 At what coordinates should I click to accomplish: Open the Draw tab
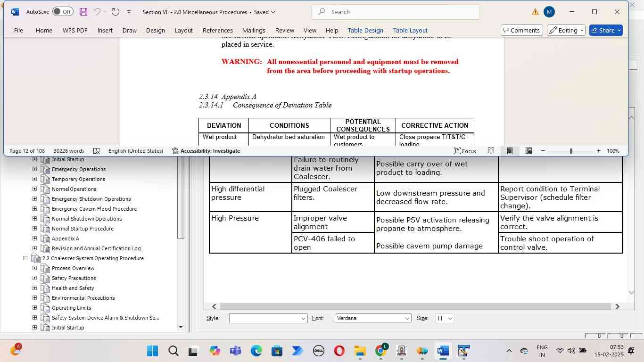pos(130,30)
